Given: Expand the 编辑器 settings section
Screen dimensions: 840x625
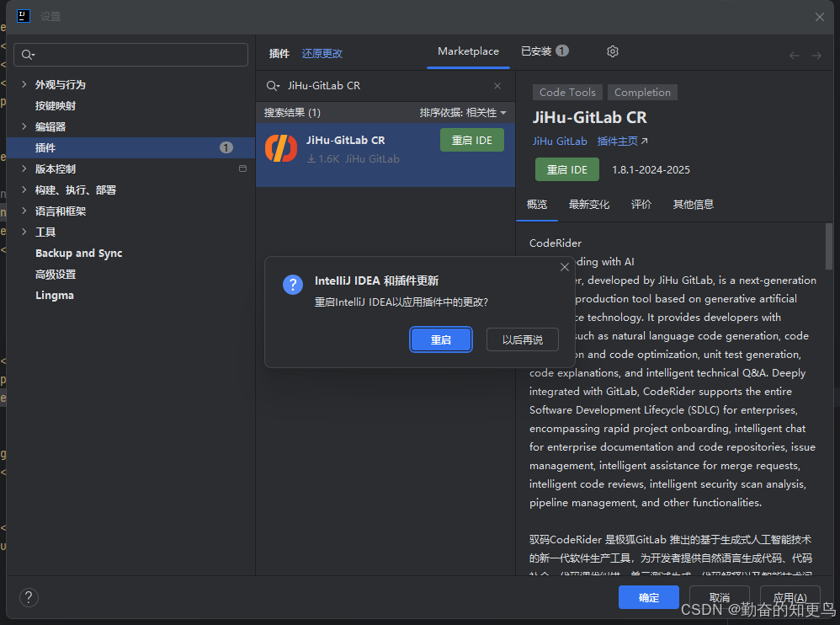Looking at the screenshot, I should pos(24,126).
